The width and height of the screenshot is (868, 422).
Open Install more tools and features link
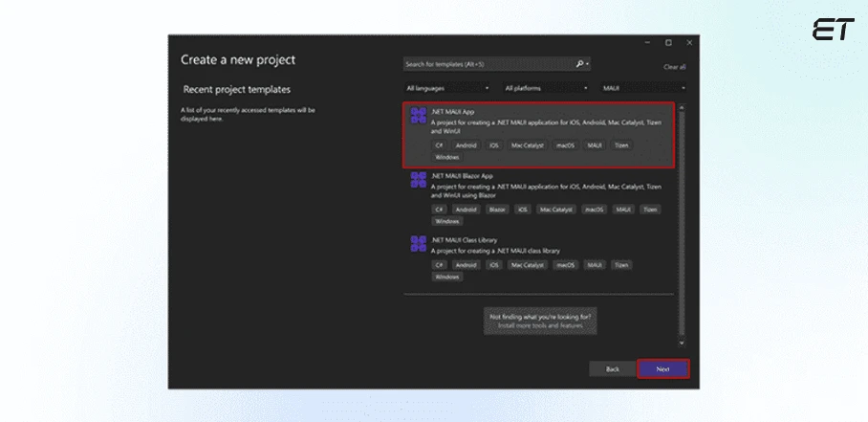[x=540, y=325]
